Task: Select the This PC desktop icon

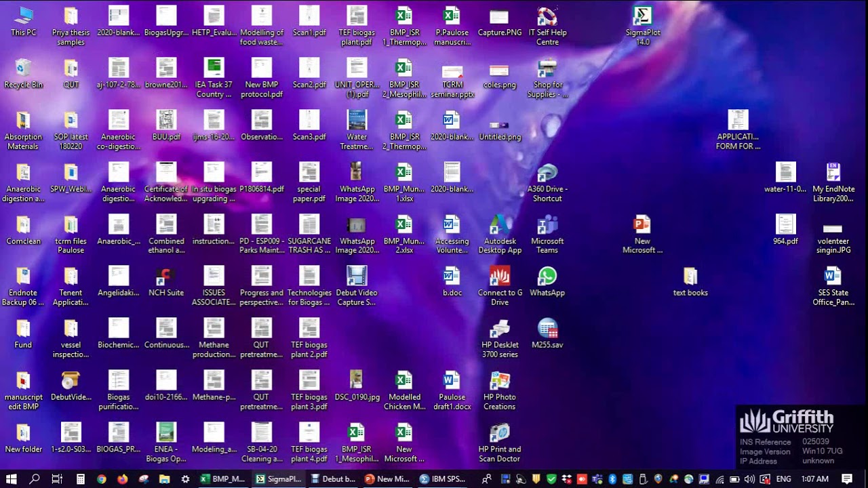Action: click(x=24, y=22)
